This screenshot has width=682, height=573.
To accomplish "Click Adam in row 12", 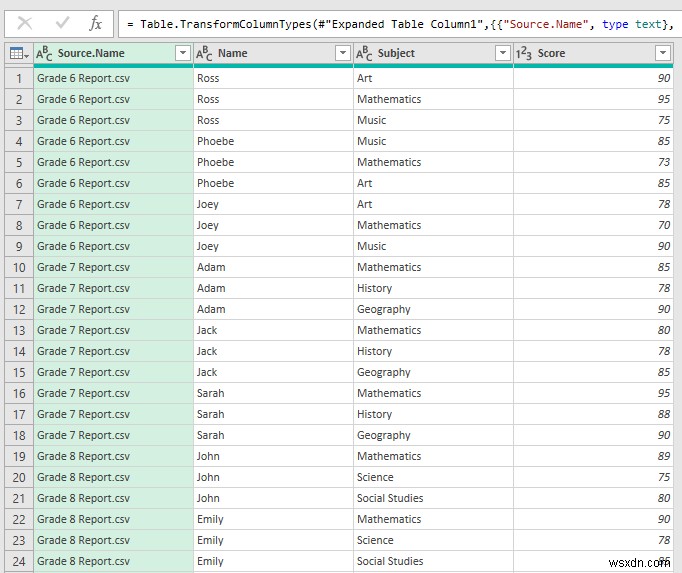I will point(274,309).
